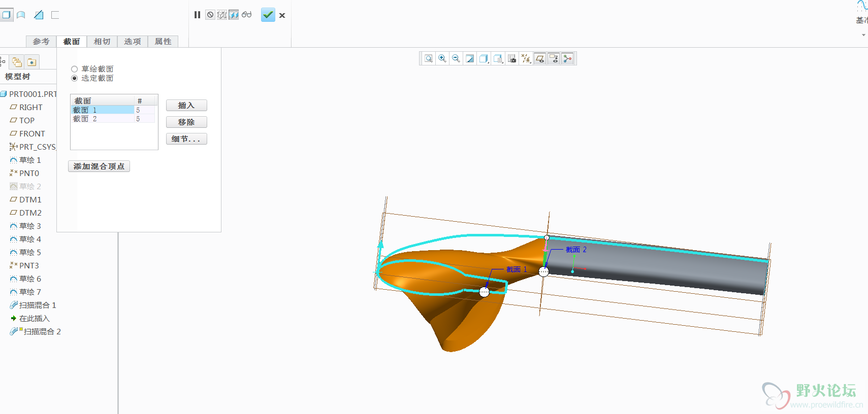Accept the feature with the green checkmark
The height and width of the screenshot is (414, 868).
(268, 15)
